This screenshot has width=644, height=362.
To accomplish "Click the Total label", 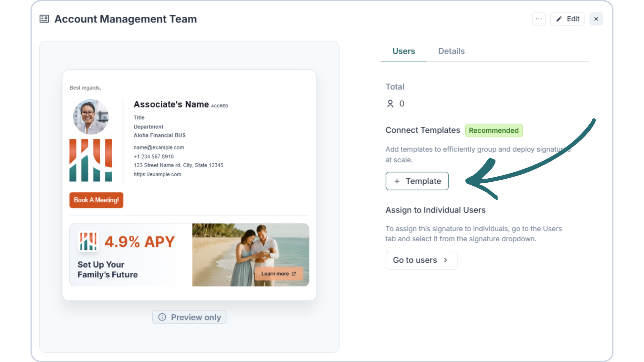I will [395, 87].
